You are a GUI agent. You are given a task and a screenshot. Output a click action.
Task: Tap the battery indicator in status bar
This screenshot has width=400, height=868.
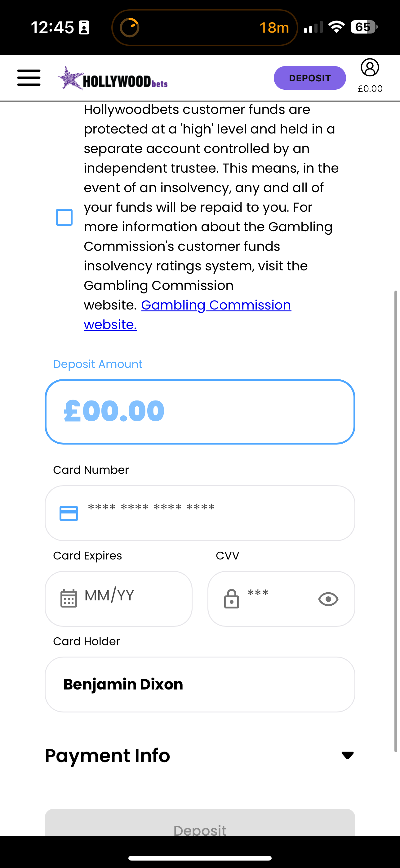coord(364,27)
